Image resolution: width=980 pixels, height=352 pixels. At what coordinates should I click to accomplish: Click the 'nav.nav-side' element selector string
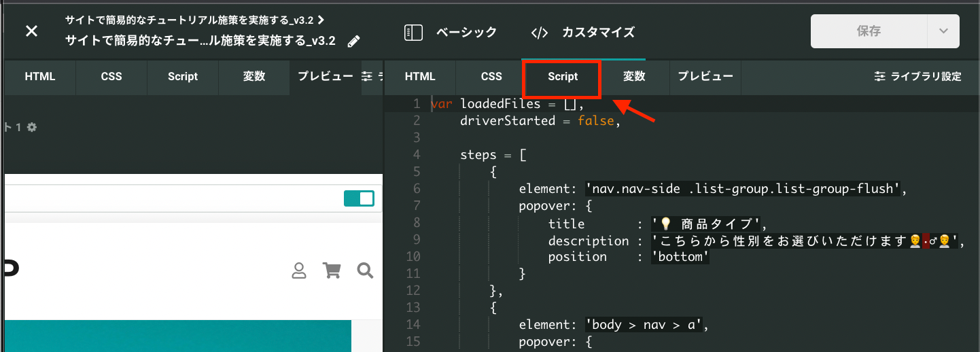pyautogui.click(x=743, y=189)
